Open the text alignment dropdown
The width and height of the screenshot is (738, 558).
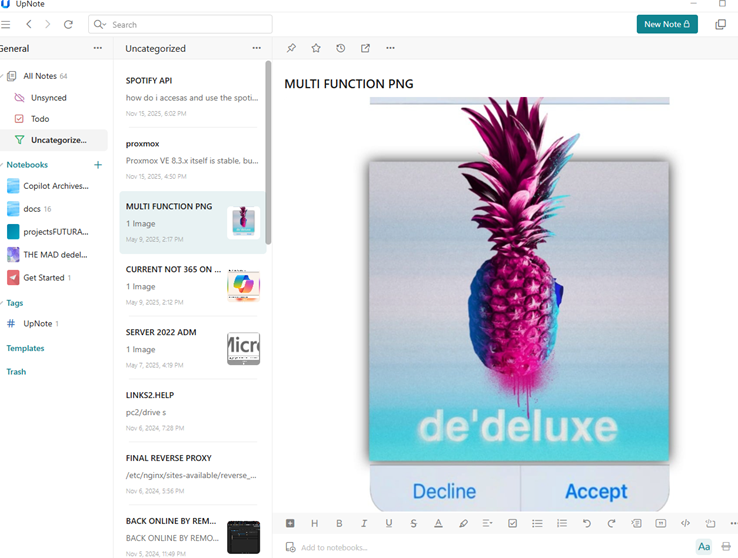(488, 523)
